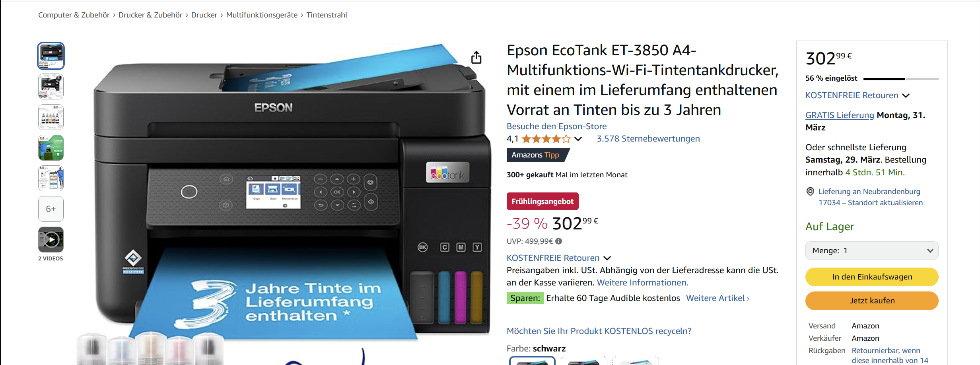Click the Jetzt kaufen button
The width and height of the screenshot is (980, 365).
tap(872, 301)
